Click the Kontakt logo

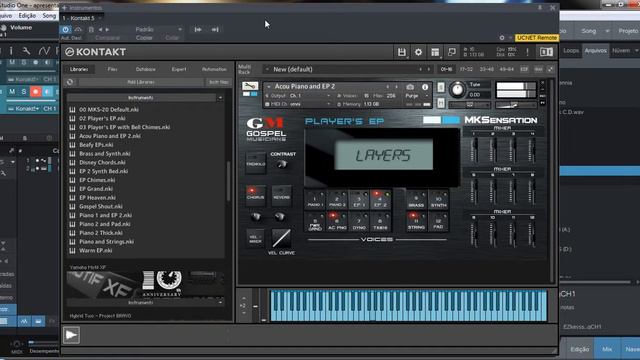(96, 52)
